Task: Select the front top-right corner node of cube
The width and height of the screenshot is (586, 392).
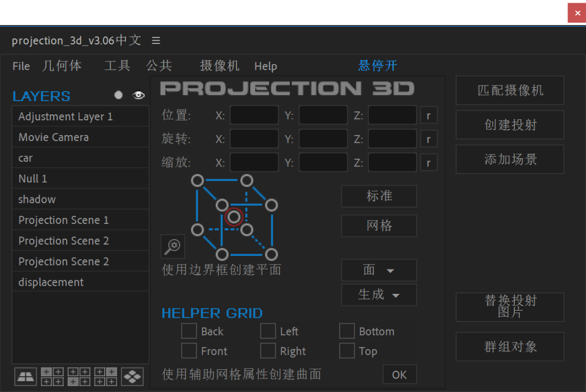Action: 271,205
